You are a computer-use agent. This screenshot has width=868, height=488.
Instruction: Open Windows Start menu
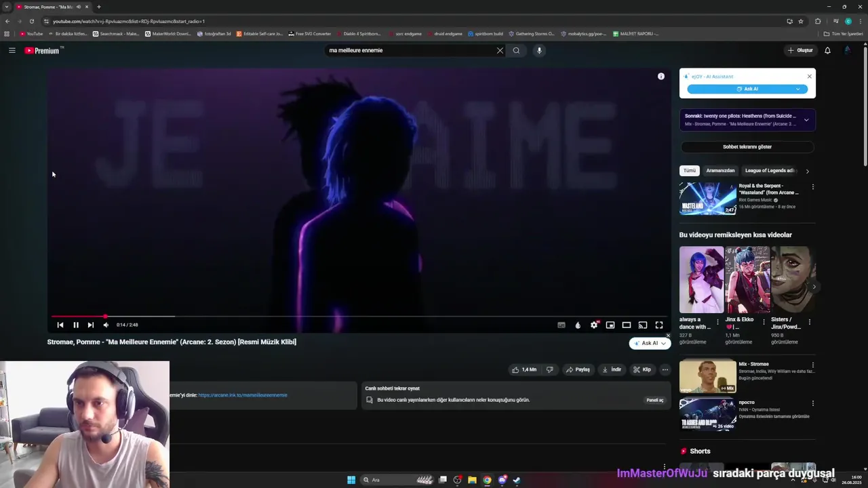click(351, 480)
